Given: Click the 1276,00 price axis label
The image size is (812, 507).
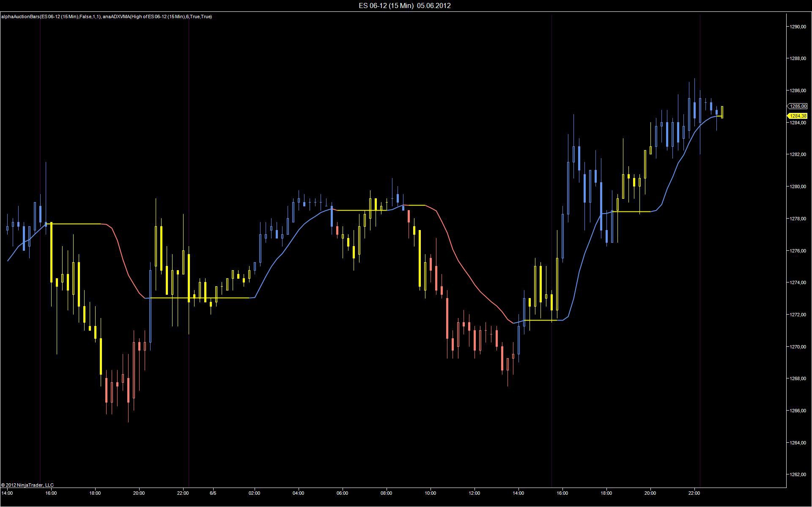Looking at the screenshot, I should click(x=798, y=251).
